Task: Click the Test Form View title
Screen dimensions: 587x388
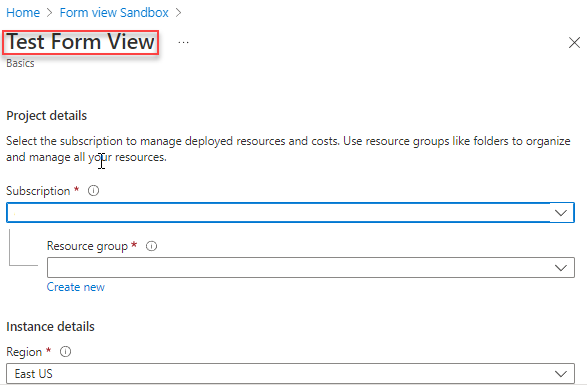Action: click(80, 42)
